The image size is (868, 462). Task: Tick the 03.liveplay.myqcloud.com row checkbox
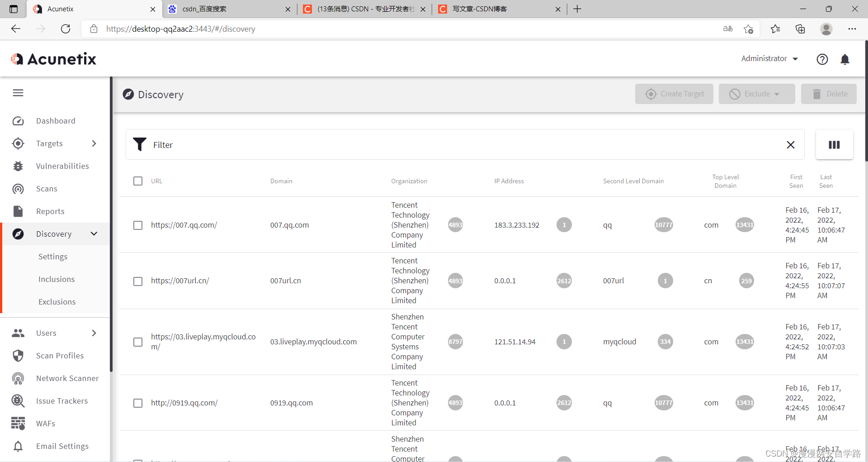138,342
